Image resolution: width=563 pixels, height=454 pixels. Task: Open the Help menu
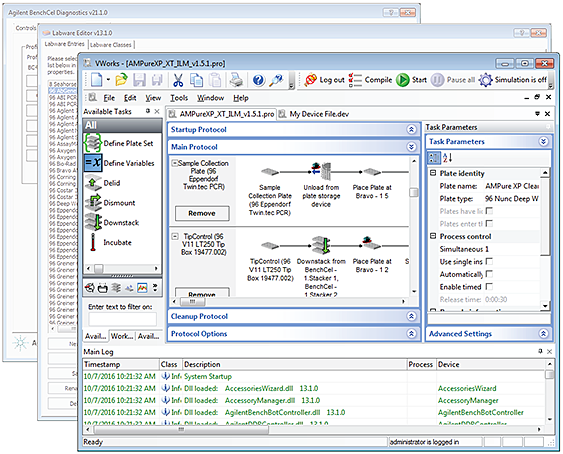click(x=241, y=98)
